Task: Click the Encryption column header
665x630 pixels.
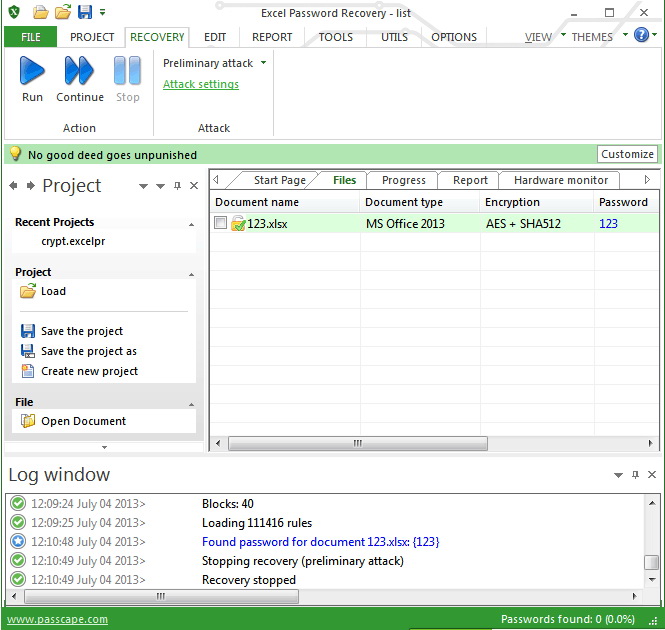Action: click(536, 202)
